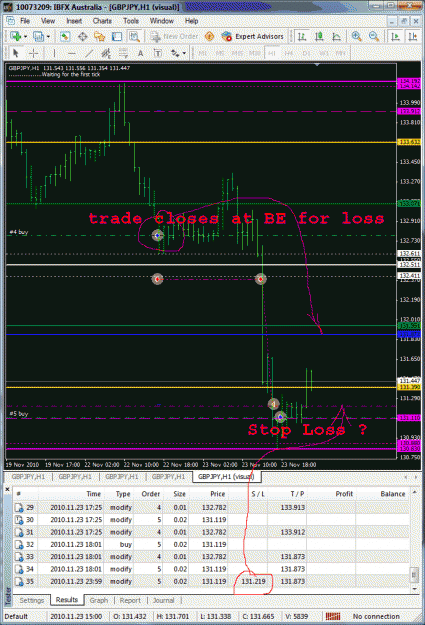The image size is (425, 625).
Task: Toggle chart shift from right border
Action: point(412,37)
